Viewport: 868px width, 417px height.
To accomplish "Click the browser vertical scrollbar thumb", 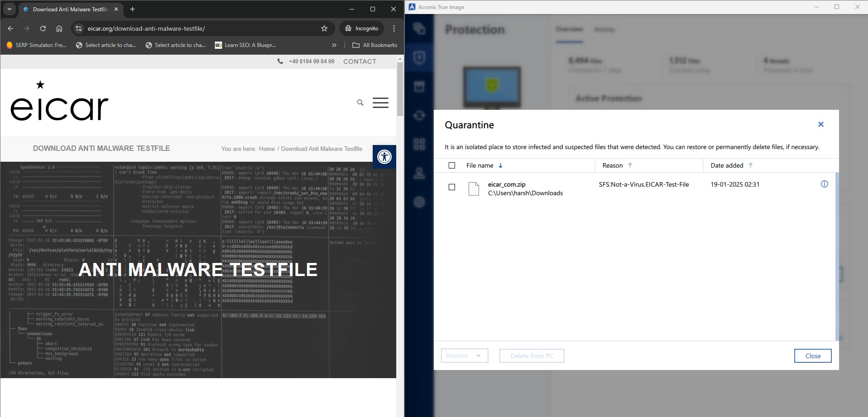I will pos(400,89).
